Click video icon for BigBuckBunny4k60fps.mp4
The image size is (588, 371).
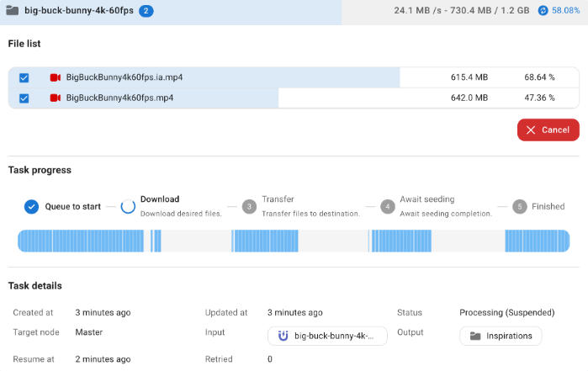(56, 98)
